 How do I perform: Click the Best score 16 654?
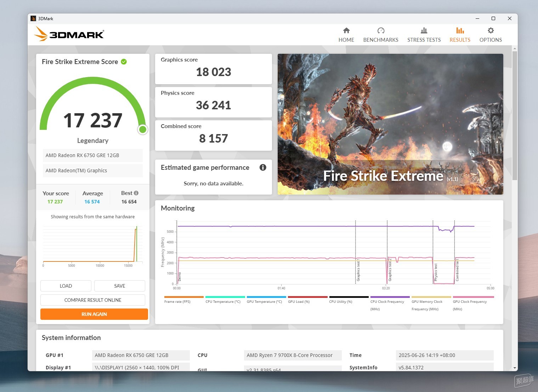point(129,202)
